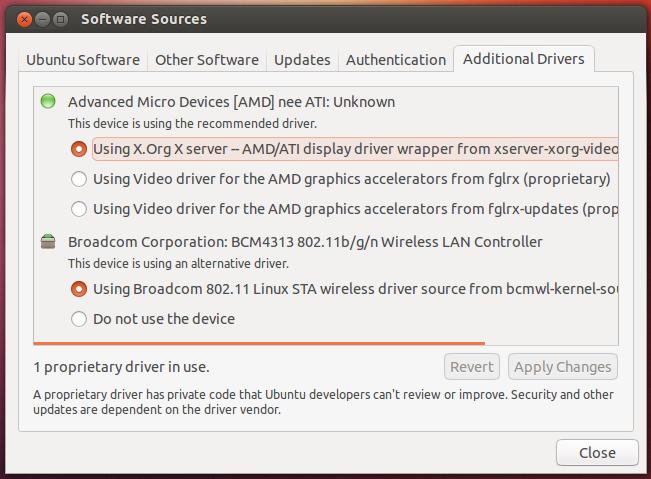The image size is (651, 479).
Task: Click "1 proprietary driver in use." status text
Action: [121, 367]
